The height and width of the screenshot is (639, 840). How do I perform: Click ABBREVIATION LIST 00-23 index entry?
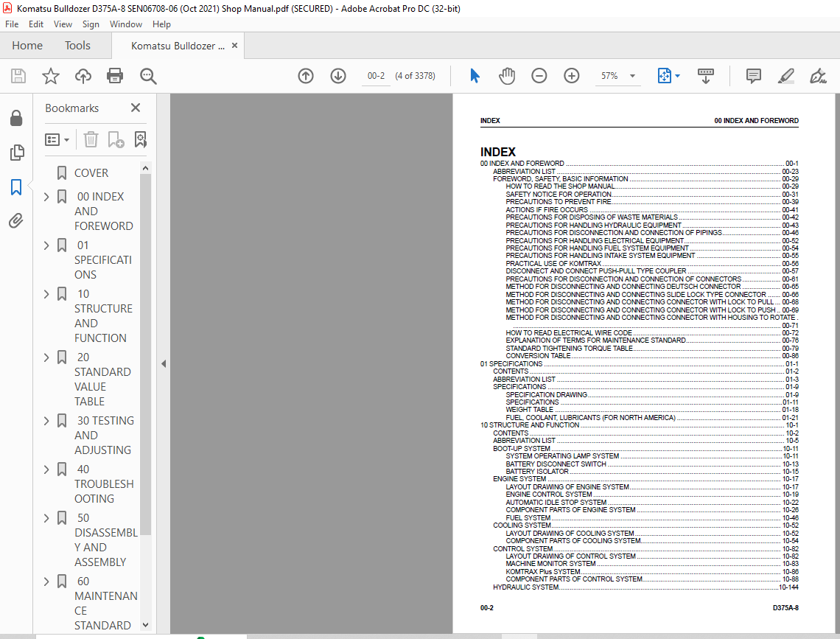[645, 172]
